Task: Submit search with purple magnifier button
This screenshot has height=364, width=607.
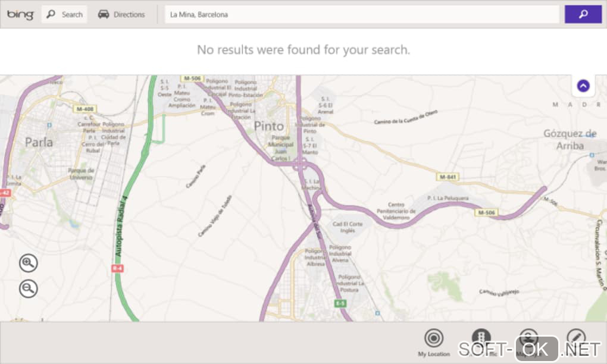Action: [583, 15]
